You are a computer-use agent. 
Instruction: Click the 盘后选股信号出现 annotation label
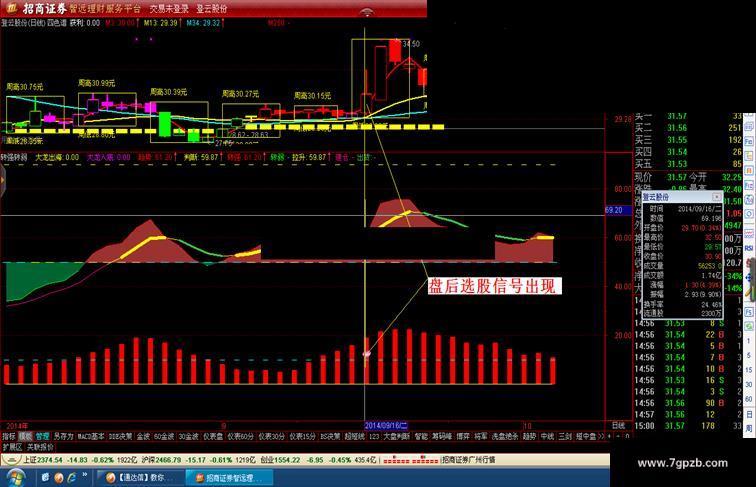pos(495,286)
